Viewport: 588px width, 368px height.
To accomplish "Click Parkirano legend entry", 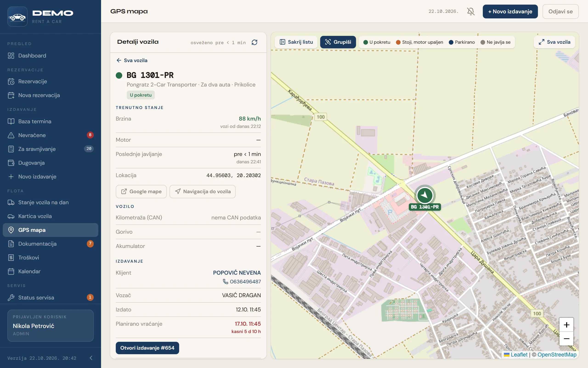I will (x=462, y=42).
